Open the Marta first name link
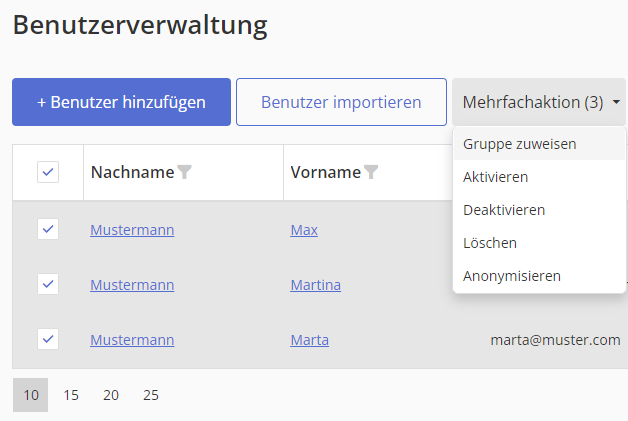Image resolution: width=628 pixels, height=421 pixels. pos(309,340)
